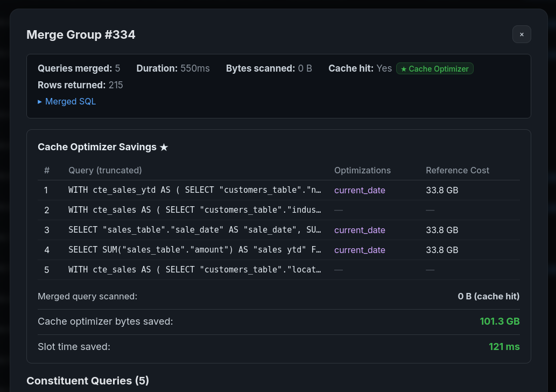Click the Optimizations column header
The image size is (556, 392).
pos(362,170)
